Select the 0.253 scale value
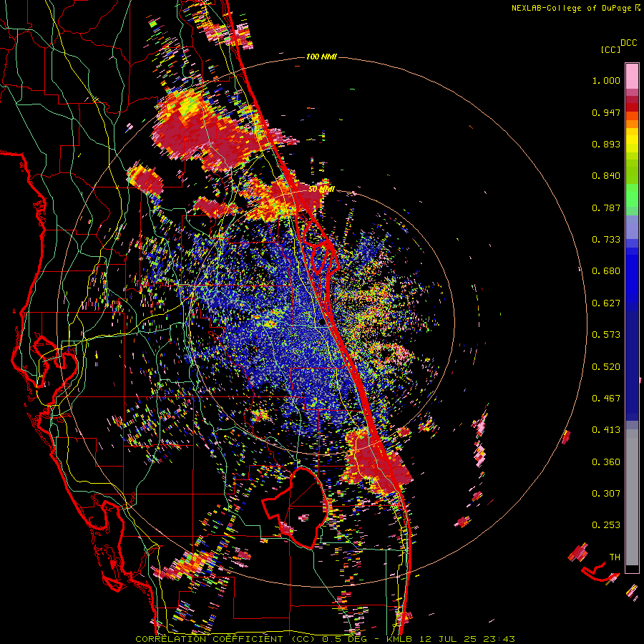Viewport: 644px width, 644px height. click(606, 525)
